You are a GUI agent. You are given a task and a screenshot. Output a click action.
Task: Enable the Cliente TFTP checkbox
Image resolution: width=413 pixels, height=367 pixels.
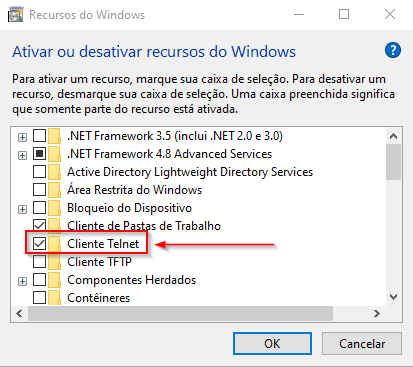[x=39, y=262]
